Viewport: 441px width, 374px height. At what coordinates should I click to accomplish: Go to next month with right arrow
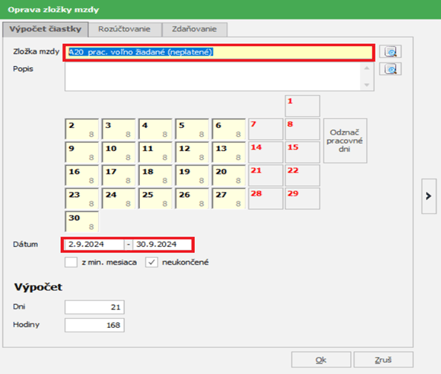(x=429, y=196)
